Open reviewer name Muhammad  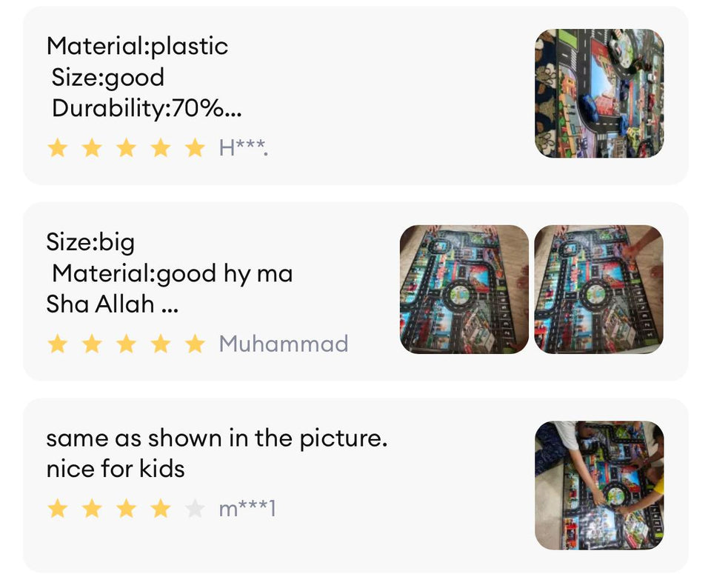[x=284, y=344]
